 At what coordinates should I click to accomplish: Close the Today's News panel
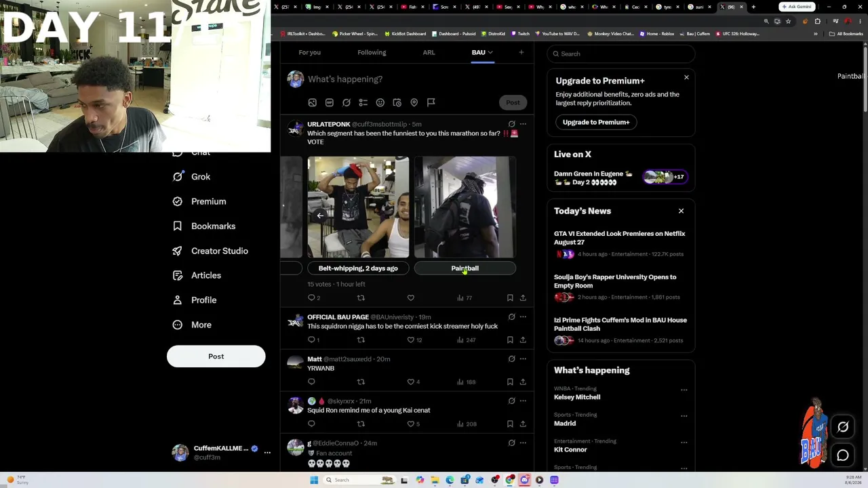click(x=681, y=211)
